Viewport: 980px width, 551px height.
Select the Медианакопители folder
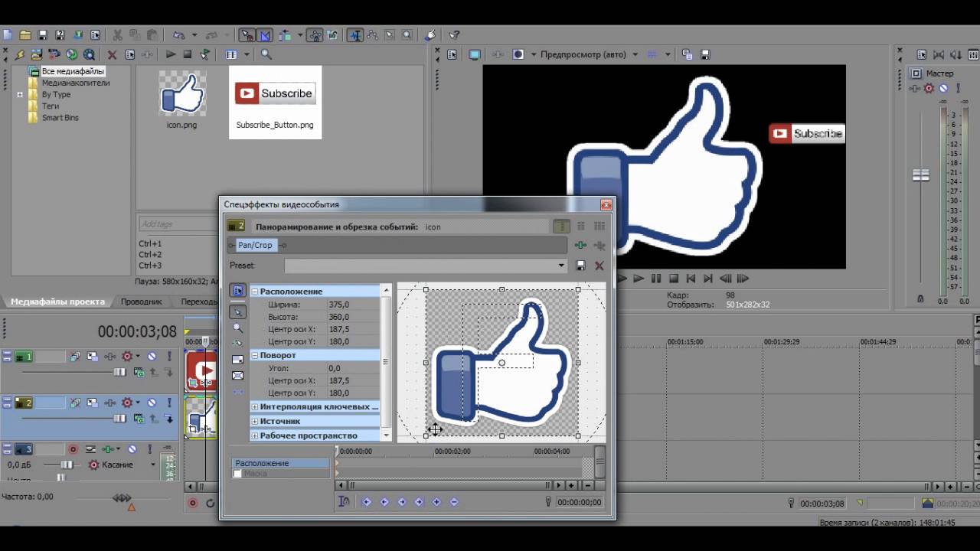pyautogui.click(x=76, y=83)
